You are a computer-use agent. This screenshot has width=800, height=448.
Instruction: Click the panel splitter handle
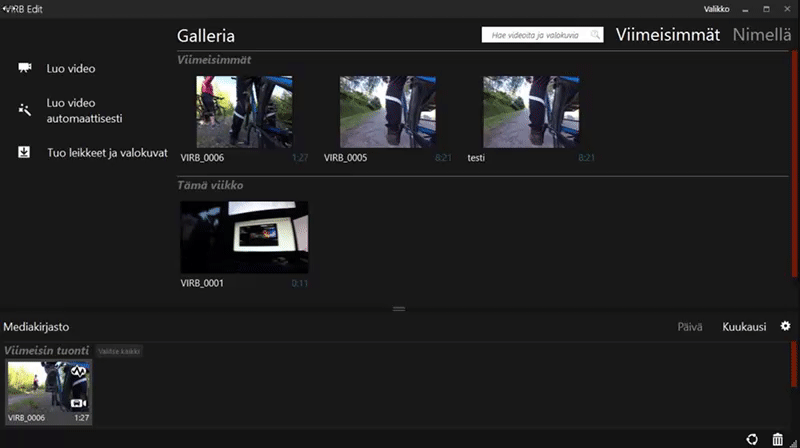click(x=399, y=309)
